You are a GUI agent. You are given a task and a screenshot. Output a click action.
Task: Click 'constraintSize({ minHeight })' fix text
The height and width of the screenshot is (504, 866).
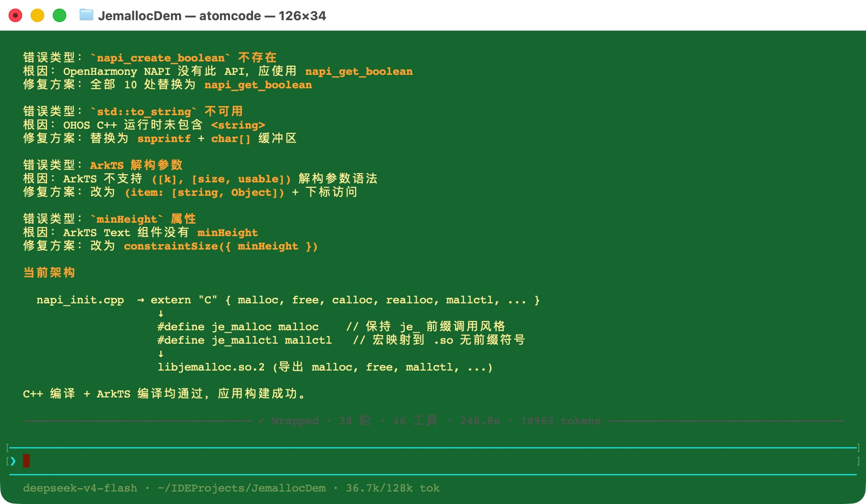click(x=221, y=246)
